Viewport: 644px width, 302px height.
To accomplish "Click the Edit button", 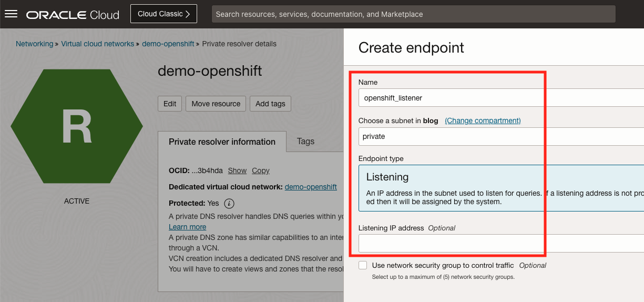I will coord(170,104).
